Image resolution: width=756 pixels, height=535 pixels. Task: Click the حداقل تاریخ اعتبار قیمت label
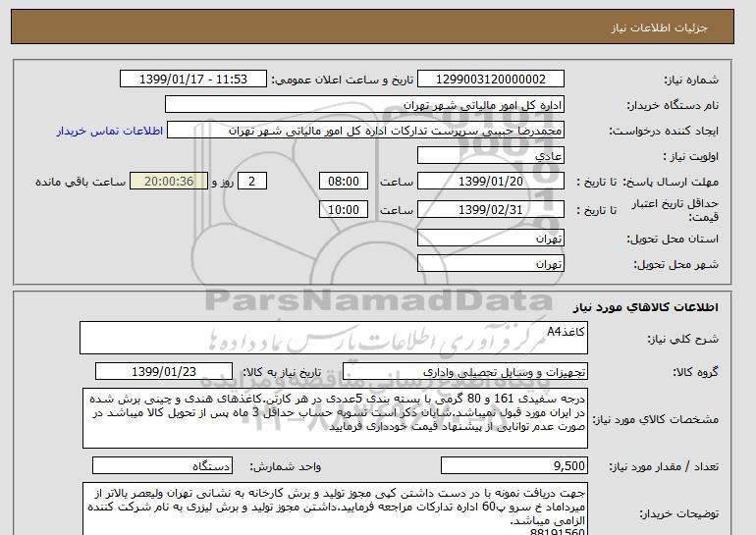[x=675, y=211]
